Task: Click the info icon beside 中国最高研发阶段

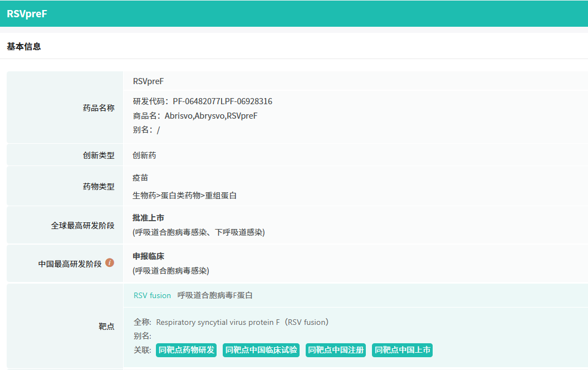Action: point(110,262)
